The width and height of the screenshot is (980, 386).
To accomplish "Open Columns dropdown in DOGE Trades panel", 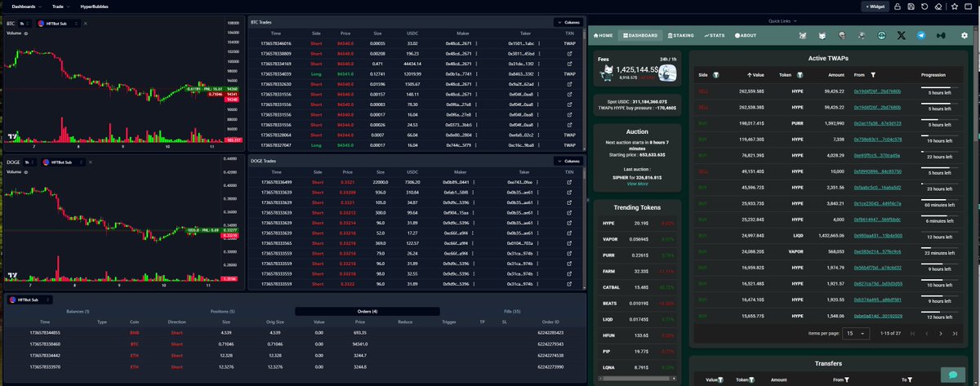I will (568, 161).
